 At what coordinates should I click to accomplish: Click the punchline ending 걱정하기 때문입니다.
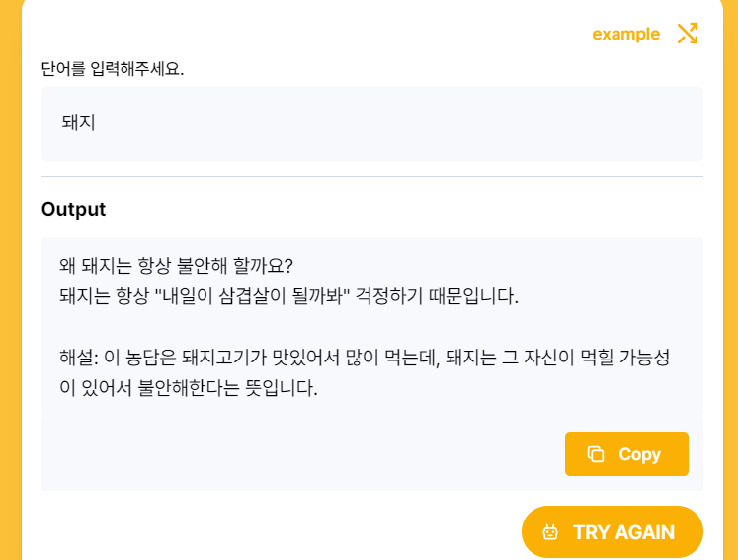(288, 296)
